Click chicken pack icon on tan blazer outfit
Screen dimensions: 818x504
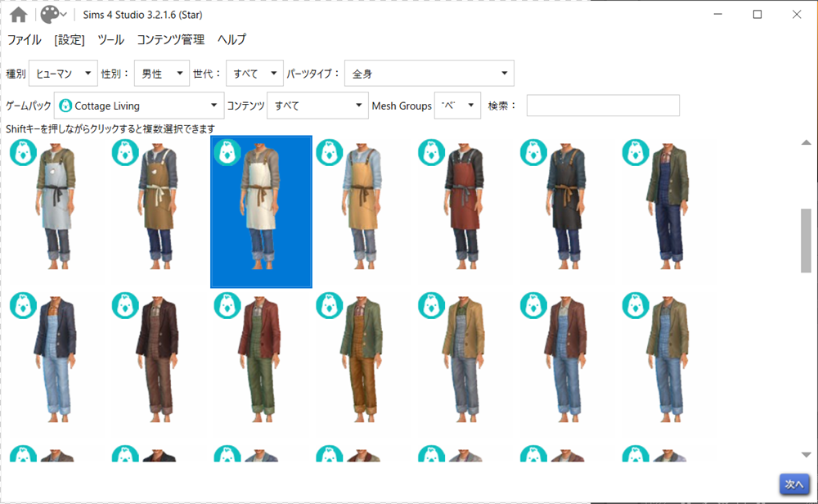click(431, 305)
